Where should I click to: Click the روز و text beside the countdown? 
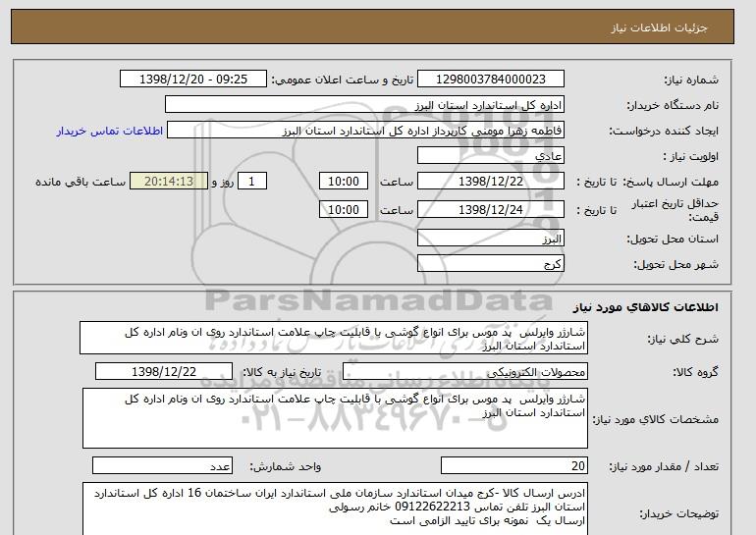pyautogui.click(x=223, y=182)
